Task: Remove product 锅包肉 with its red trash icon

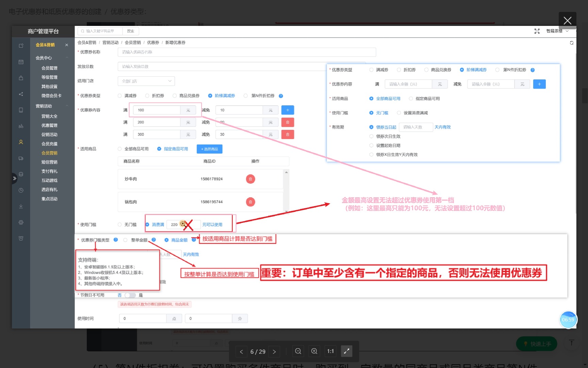Action: pyautogui.click(x=250, y=202)
